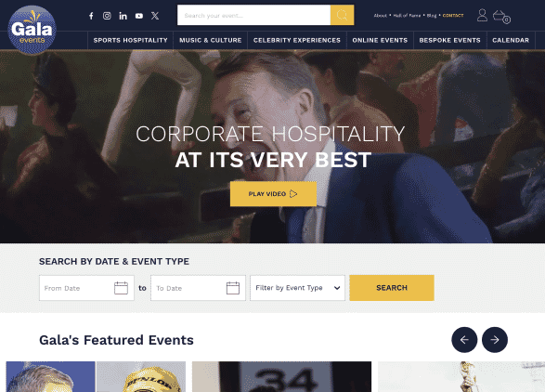545x392 pixels.
Task: Go to the Calendar menu item
Action: 511,40
